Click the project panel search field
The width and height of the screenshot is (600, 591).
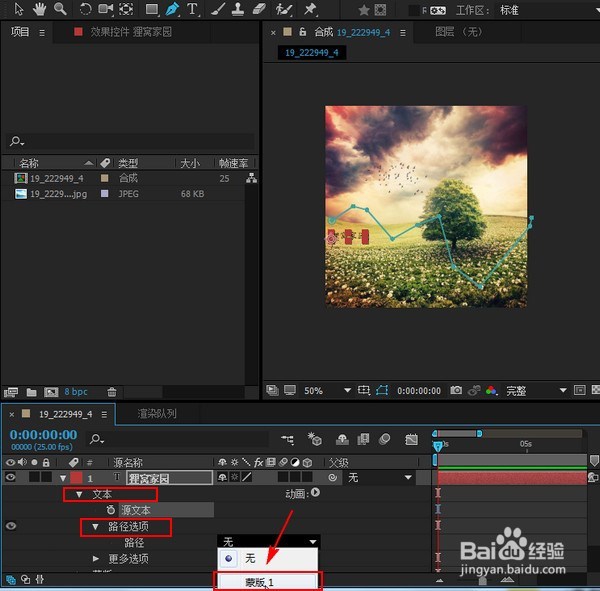130,141
